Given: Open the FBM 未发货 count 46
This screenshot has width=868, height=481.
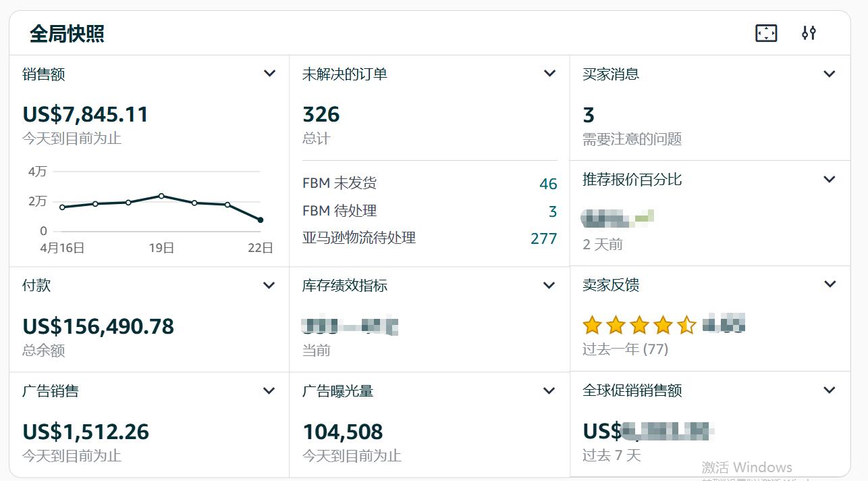Looking at the screenshot, I should [548, 184].
